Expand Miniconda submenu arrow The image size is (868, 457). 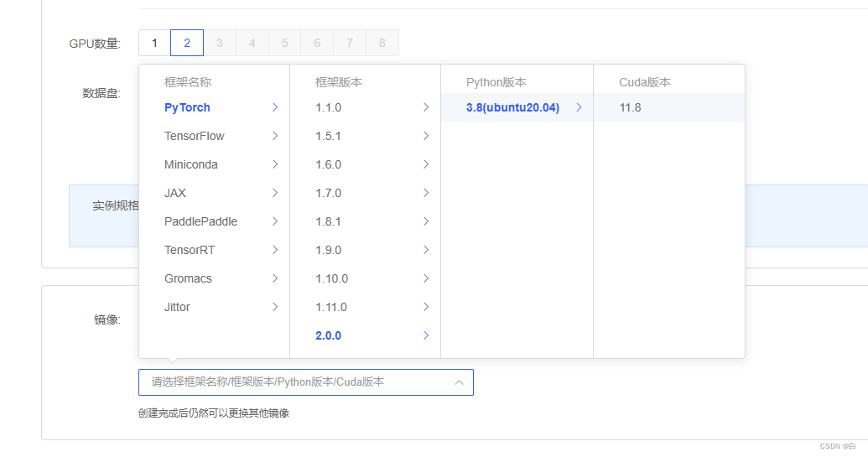(x=275, y=164)
